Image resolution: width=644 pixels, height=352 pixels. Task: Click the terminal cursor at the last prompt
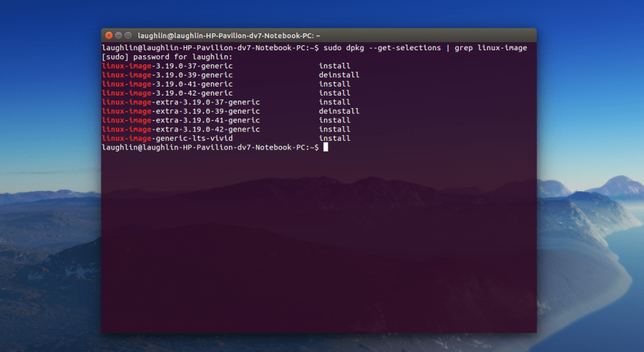[x=326, y=147]
